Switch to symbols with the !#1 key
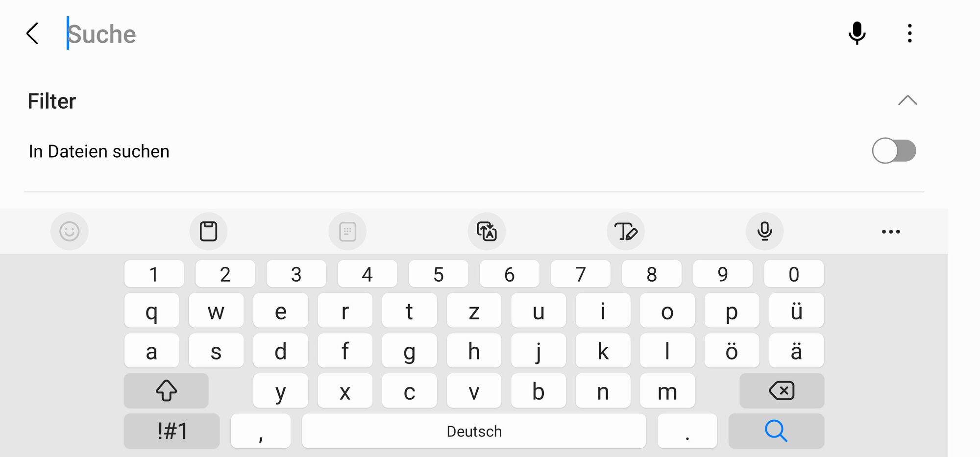980x457 pixels. coord(171,431)
